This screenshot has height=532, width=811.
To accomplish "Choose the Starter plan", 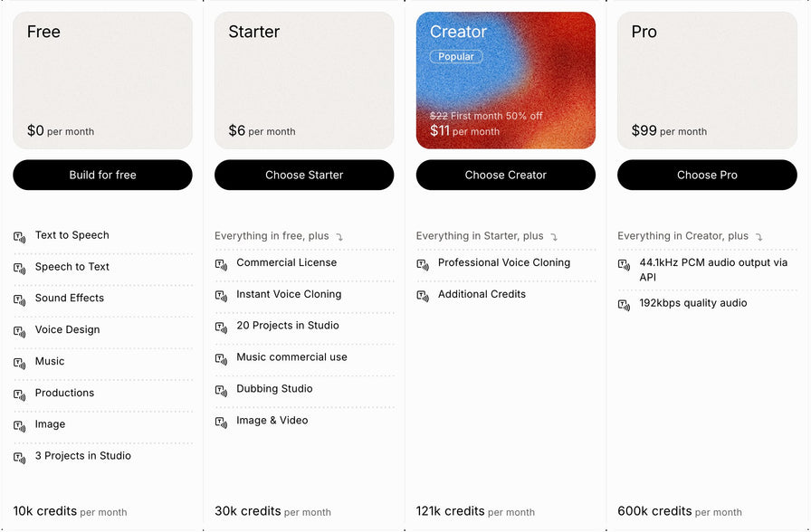I will pos(304,175).
